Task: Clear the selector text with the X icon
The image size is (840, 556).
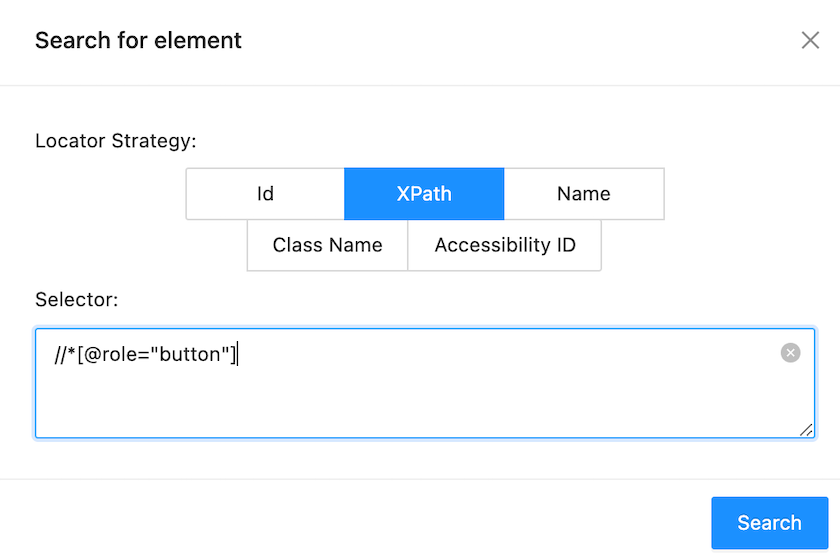Action: [790, 353]
